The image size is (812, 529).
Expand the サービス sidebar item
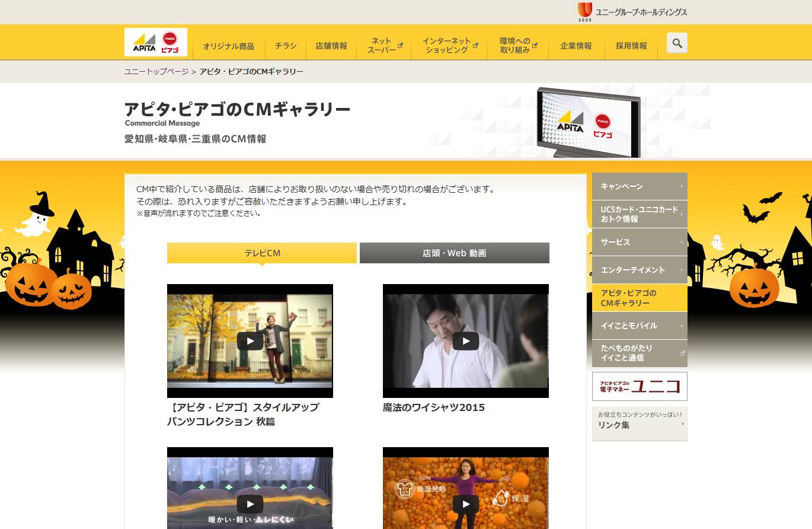[x=640, y=242]
